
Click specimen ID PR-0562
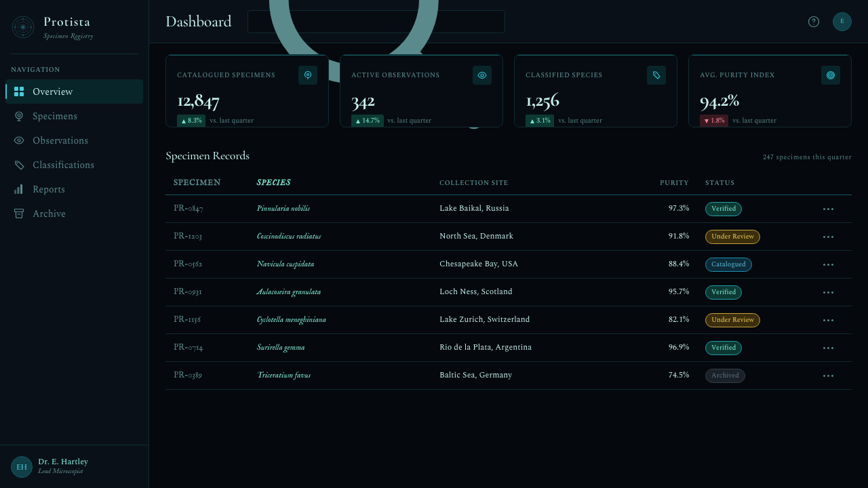click(188, 264)
